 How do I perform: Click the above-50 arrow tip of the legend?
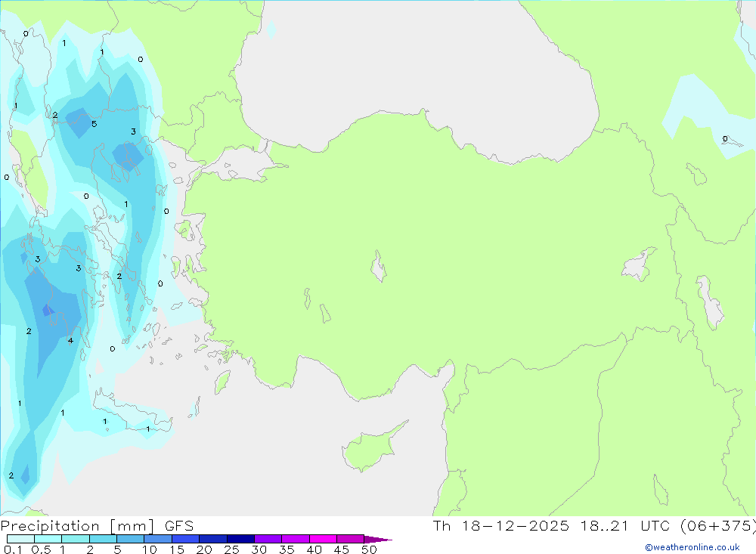click(378, 540)
